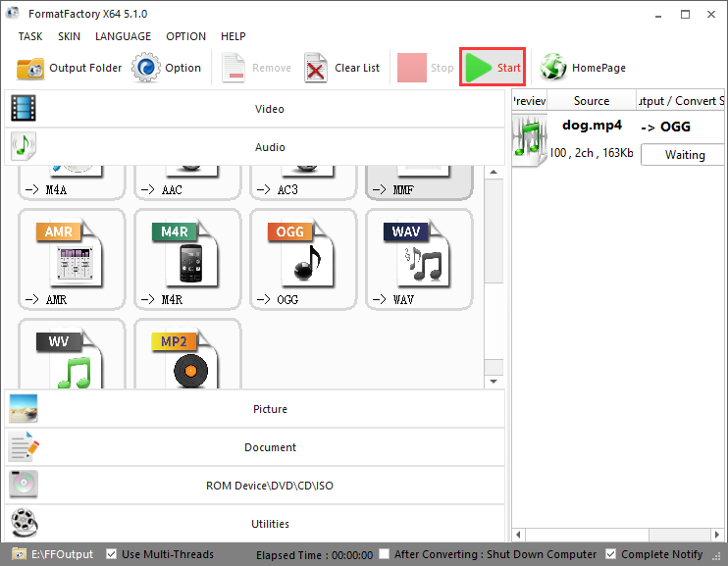
Task: Click the Source column header
Action: tap(591, 101)
